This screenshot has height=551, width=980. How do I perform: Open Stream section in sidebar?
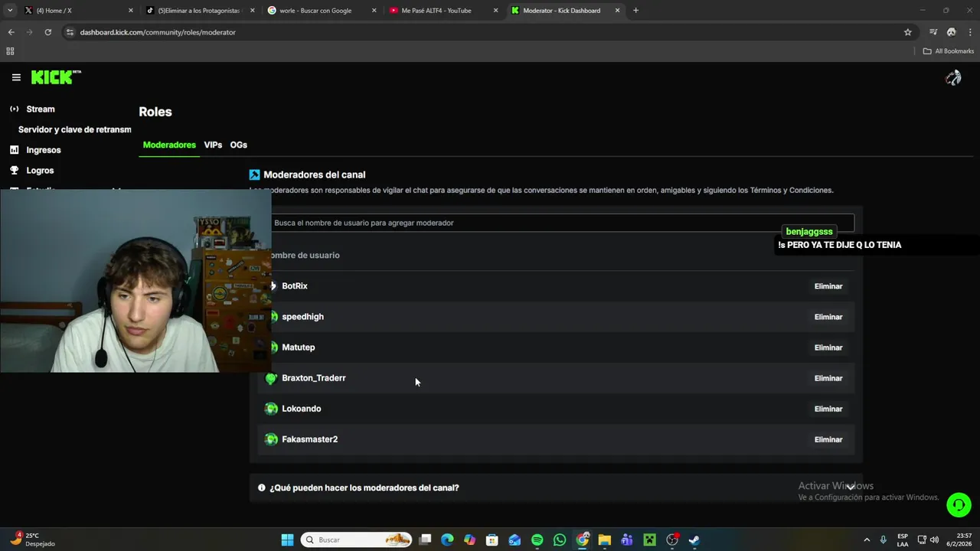click(x=41, y=109)
